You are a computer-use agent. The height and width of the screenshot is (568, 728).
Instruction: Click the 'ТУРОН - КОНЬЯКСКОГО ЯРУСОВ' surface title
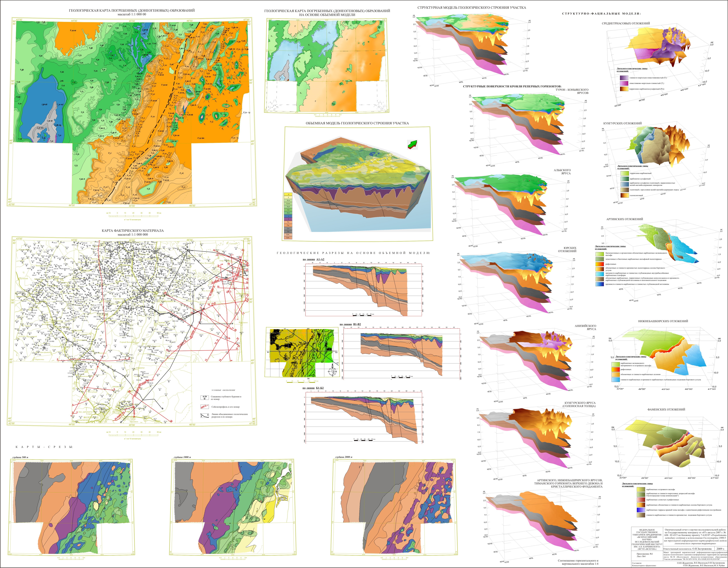pyautogui.click(x=572, y=91)
